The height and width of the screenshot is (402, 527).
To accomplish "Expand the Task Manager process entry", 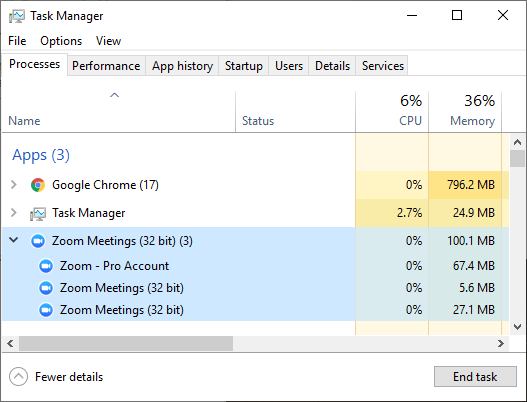I will tap(13, 212).
